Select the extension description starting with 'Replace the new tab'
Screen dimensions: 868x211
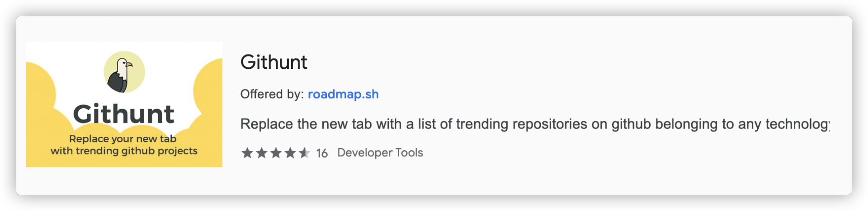(x=534, y=124)
